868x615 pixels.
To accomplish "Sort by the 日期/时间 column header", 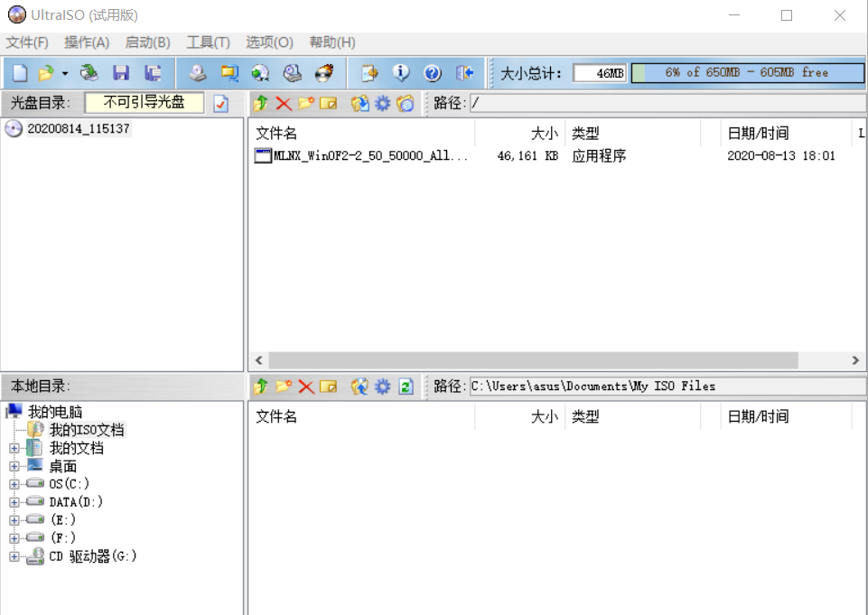I will coord(758,134).
